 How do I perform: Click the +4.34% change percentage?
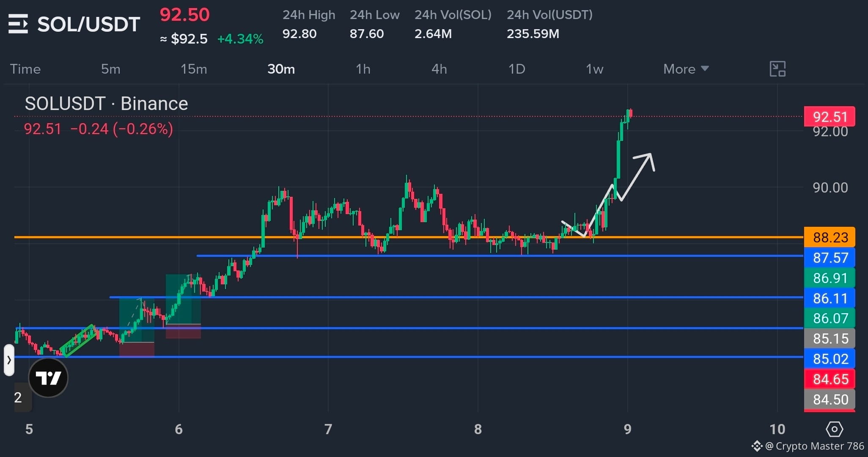[240, 39]
